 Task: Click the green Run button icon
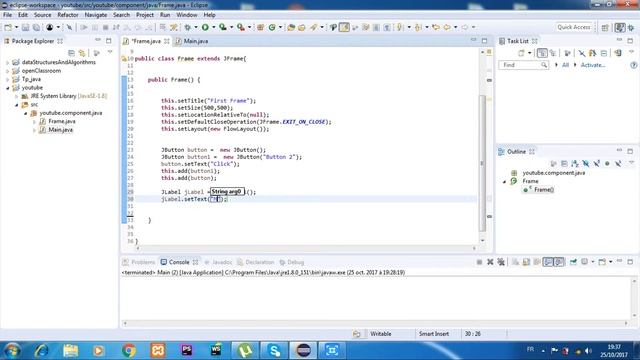point(205,27)
